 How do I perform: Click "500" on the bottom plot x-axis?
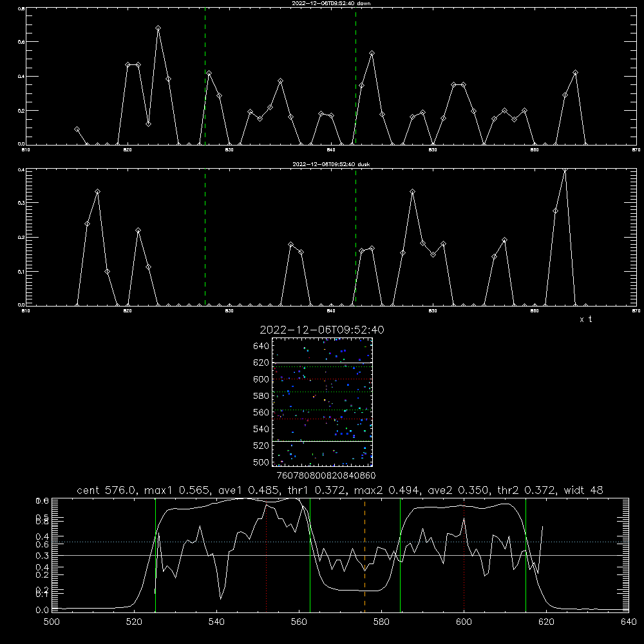click(x=52, y=622)
